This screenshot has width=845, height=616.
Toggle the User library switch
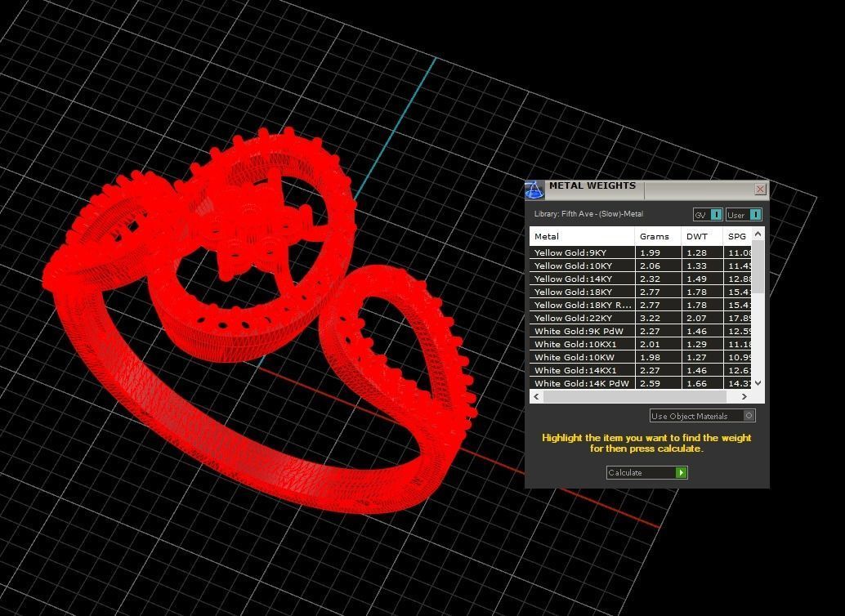click(x=744, y=215)
